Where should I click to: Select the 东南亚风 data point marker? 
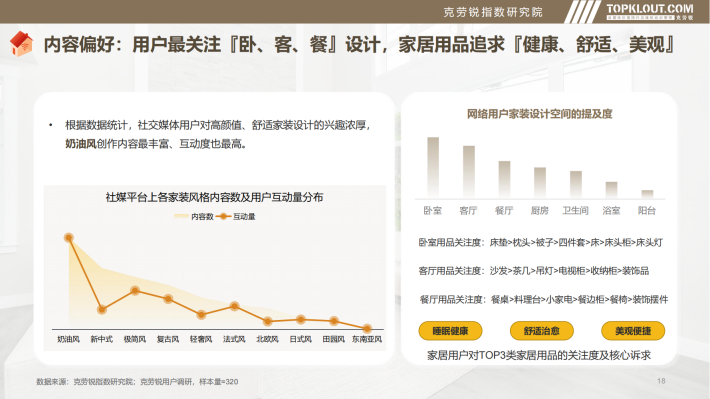(x=367, y=328)
